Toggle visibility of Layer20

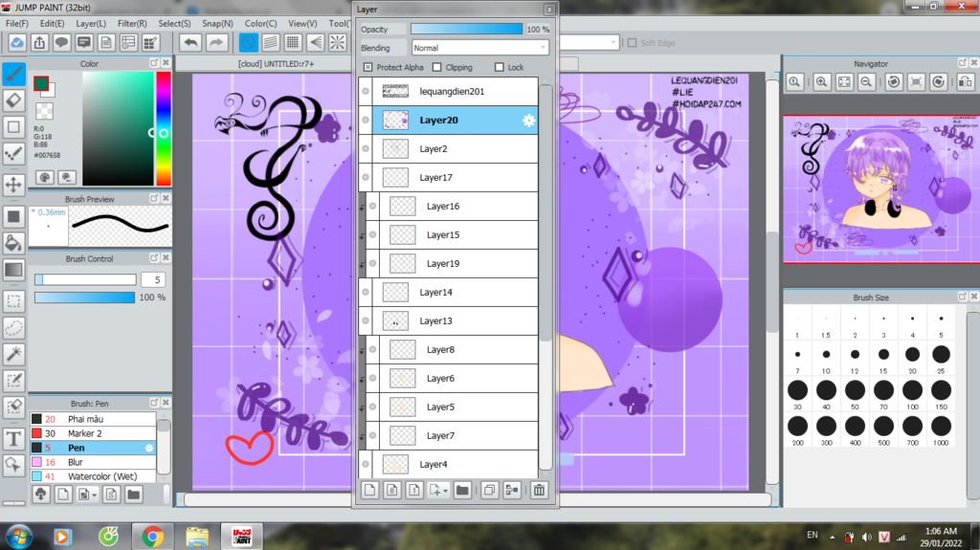pos(366,120)
